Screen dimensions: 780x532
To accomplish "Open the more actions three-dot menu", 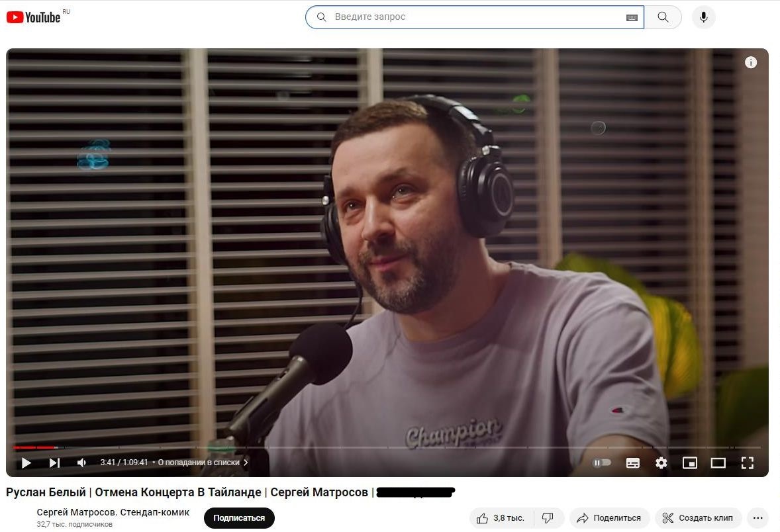I will (757, 518).
